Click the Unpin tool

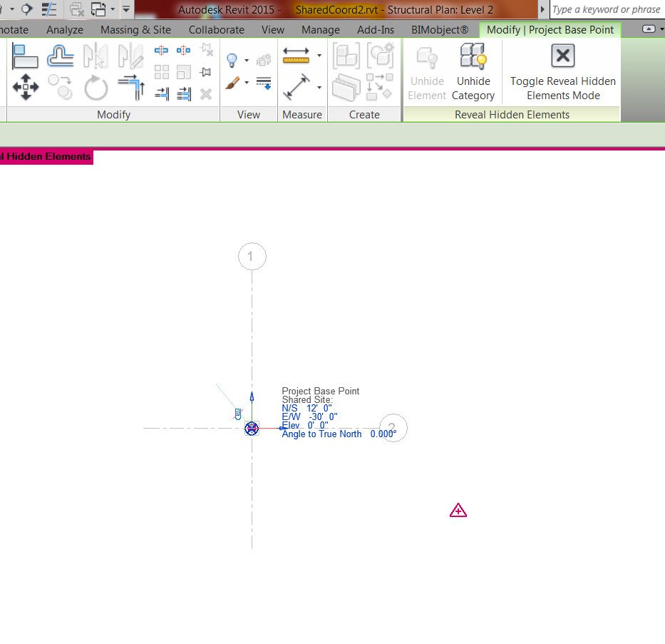tap(207, 50)
